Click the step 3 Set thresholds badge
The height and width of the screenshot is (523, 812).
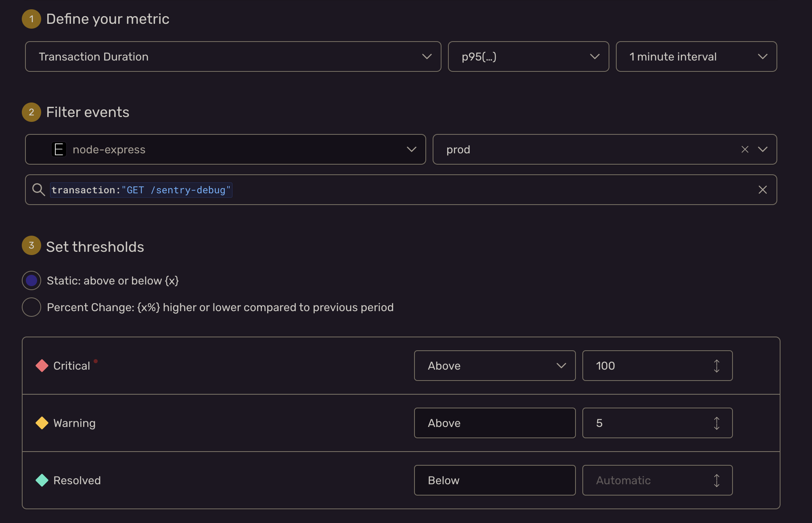pyautogui.click(x=31, y=245)
